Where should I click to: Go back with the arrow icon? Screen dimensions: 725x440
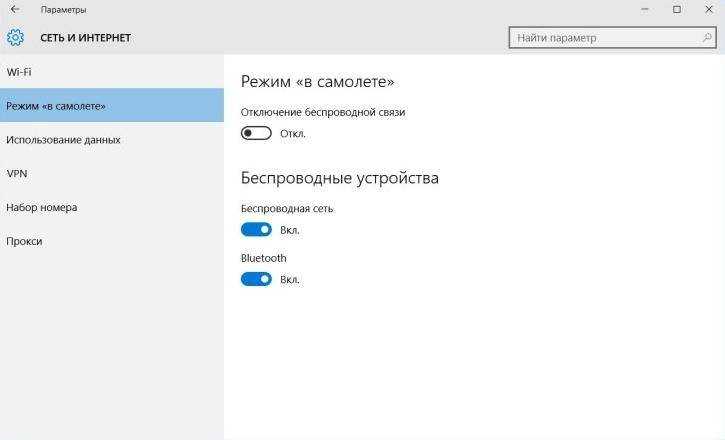[x=15, y=9]
